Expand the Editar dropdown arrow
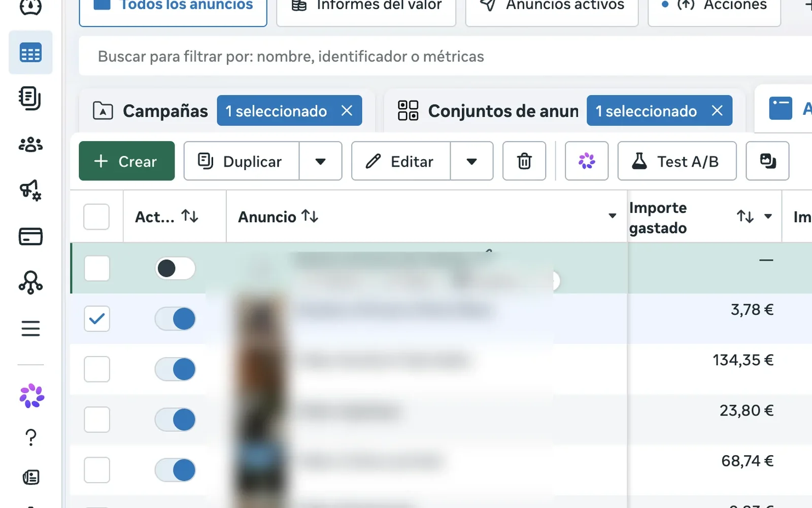This screenshot has width=812, height=508. pyautogui.click(x=471, y=161)
